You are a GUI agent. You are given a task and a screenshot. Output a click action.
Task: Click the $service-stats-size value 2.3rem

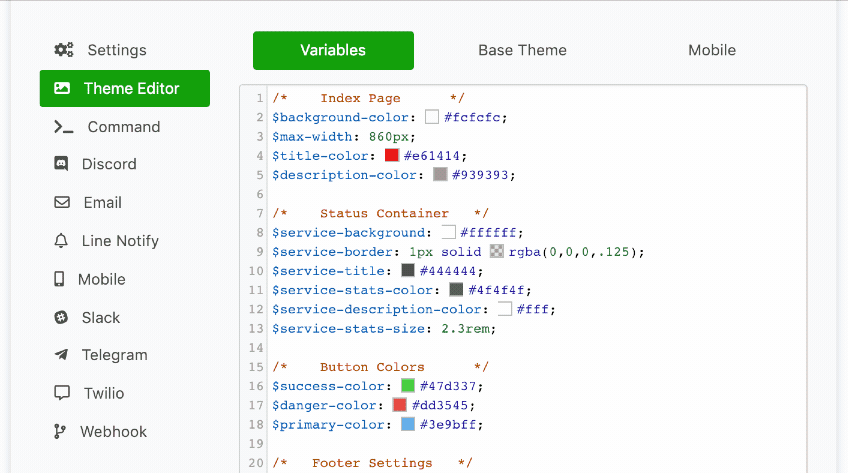(x=465, y=328)
